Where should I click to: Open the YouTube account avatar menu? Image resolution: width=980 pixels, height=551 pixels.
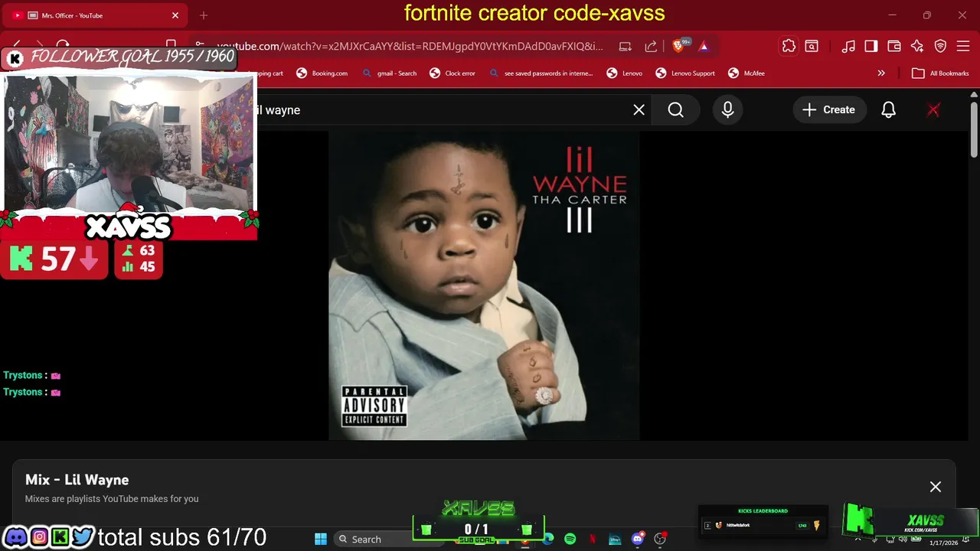933,110
